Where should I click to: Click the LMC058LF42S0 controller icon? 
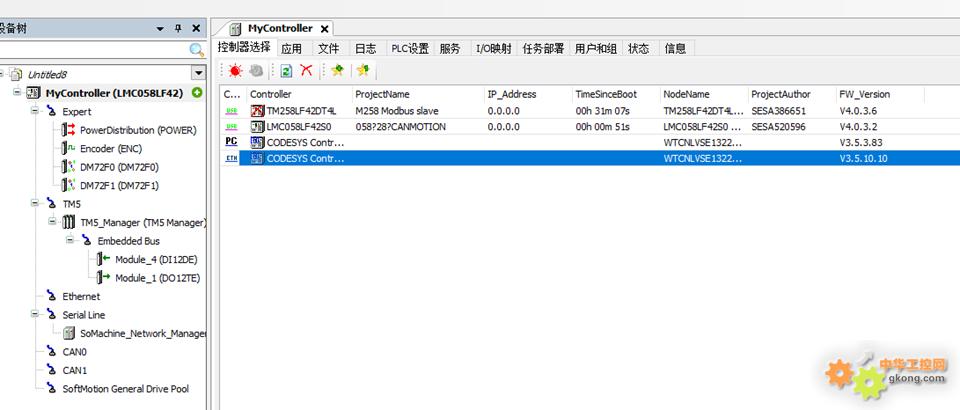click(x=257, y=127)
